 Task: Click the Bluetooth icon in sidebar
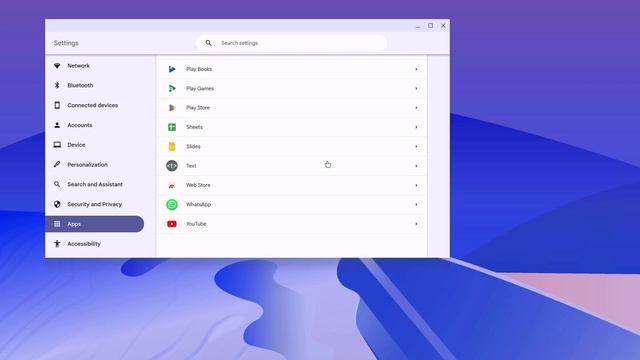click(57, 85)
